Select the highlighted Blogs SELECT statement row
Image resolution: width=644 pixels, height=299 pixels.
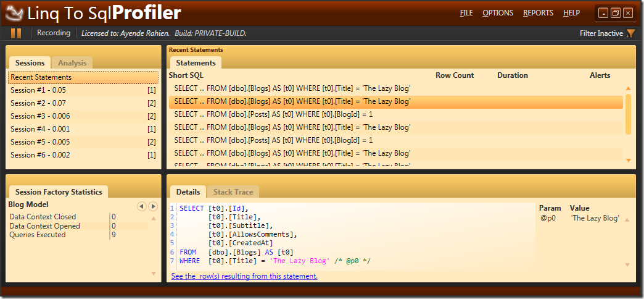(x=396, y=101)
